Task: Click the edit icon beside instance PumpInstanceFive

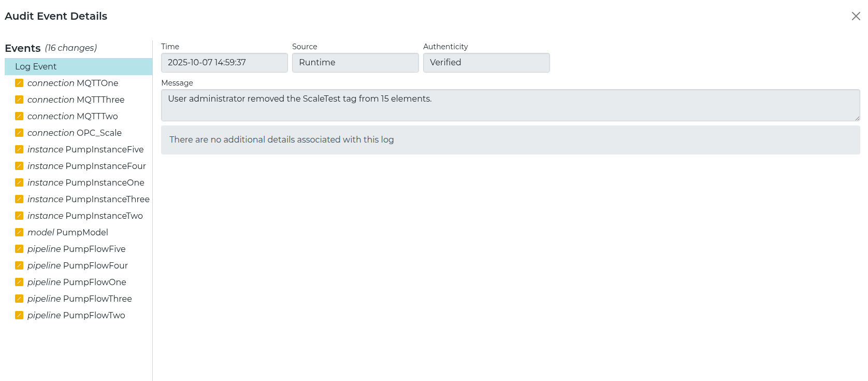Action: pos(19,149)
